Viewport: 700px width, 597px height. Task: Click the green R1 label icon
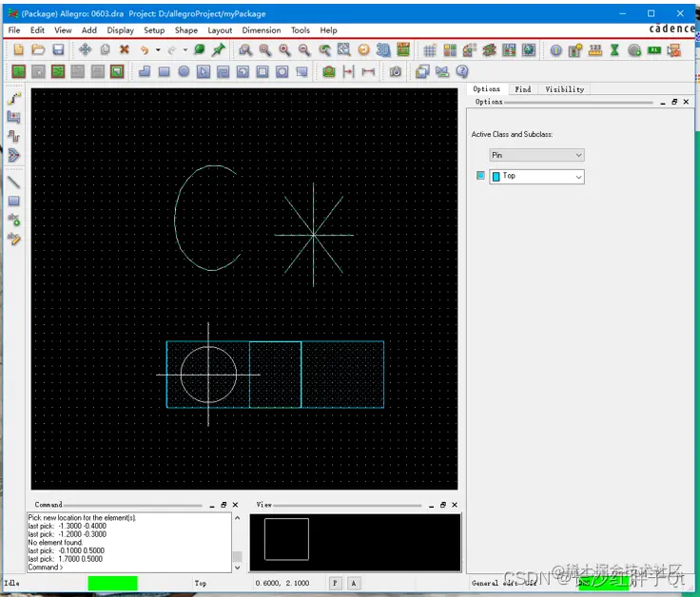pyautogui.click(x=654, y=50)
